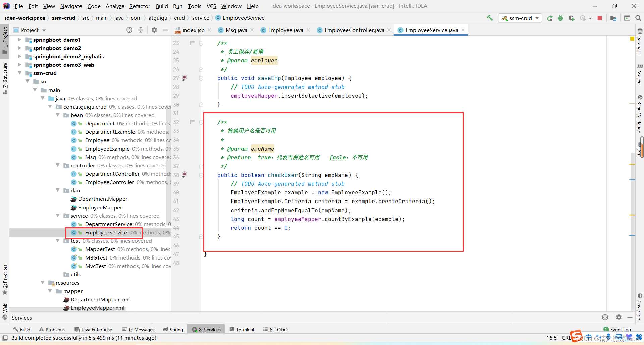Collapse the ssm-crud module

pos(19,73)
